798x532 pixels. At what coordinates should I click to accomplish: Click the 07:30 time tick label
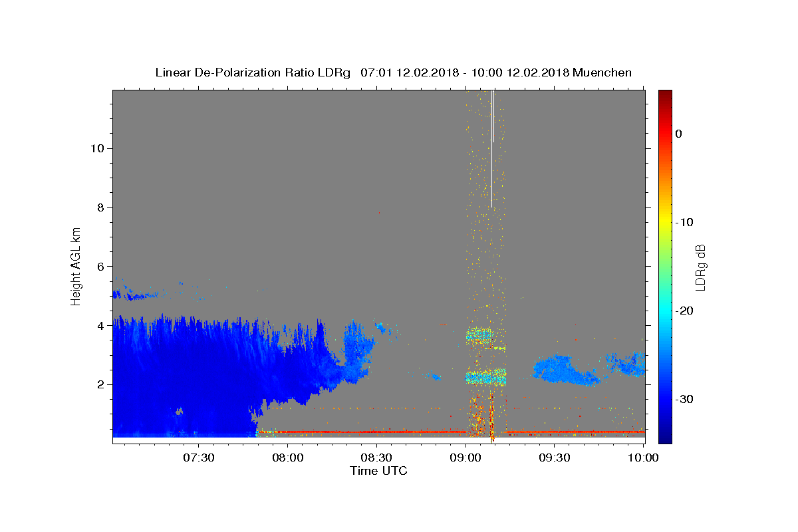[198, 458]
